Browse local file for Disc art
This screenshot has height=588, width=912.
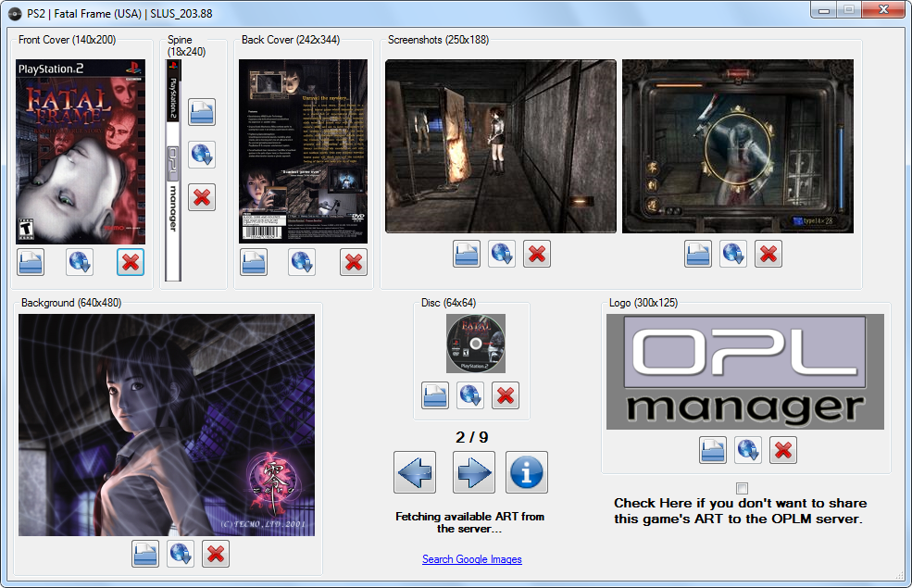point(435,395)
